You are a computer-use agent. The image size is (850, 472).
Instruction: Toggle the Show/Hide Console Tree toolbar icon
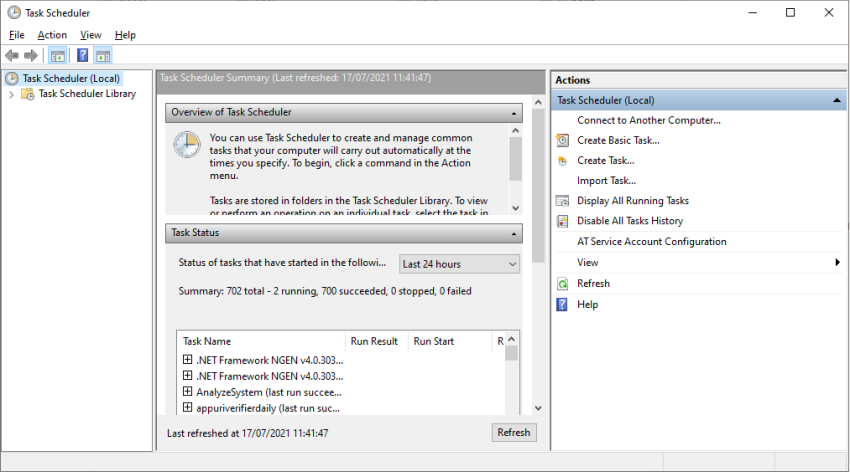[57, 55]
